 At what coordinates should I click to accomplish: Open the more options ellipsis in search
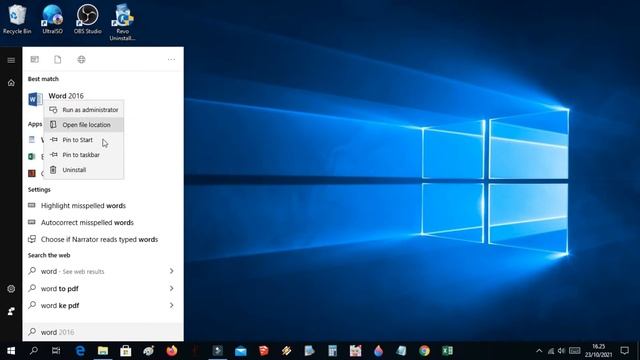tap(171, 60)
